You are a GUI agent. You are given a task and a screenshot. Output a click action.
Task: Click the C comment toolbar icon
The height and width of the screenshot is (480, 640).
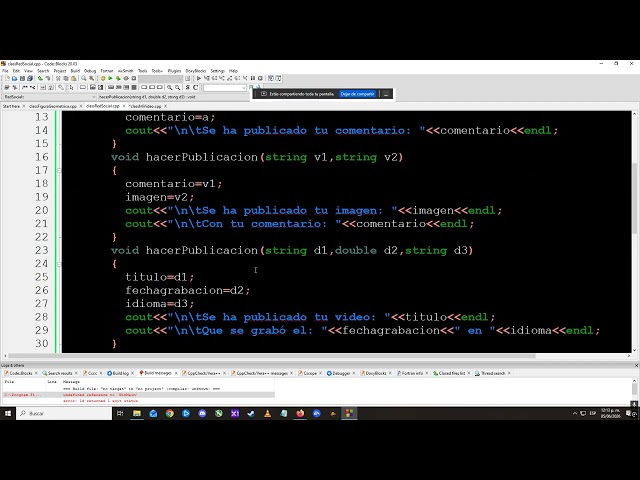(196, 87)
